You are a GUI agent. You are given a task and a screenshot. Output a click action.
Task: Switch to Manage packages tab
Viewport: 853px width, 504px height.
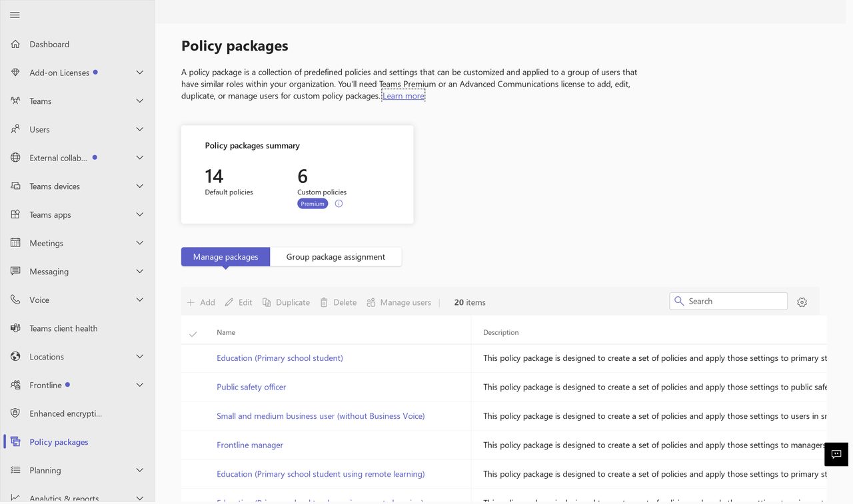click(225, 256)
